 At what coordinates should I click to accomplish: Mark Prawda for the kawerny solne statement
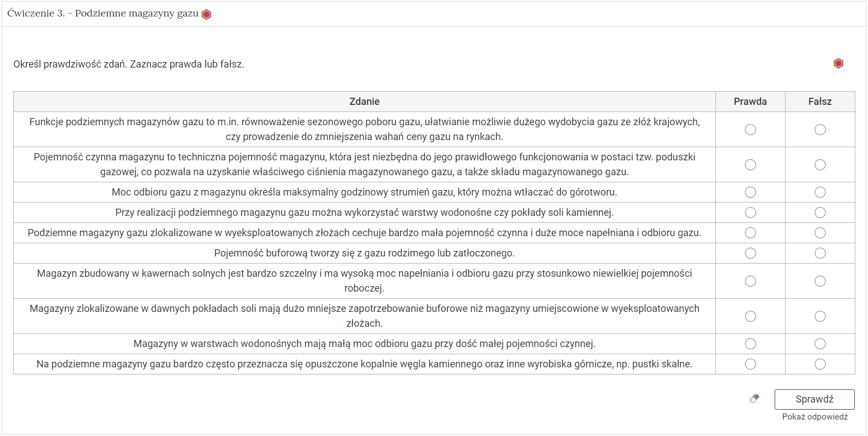(750, 281)
